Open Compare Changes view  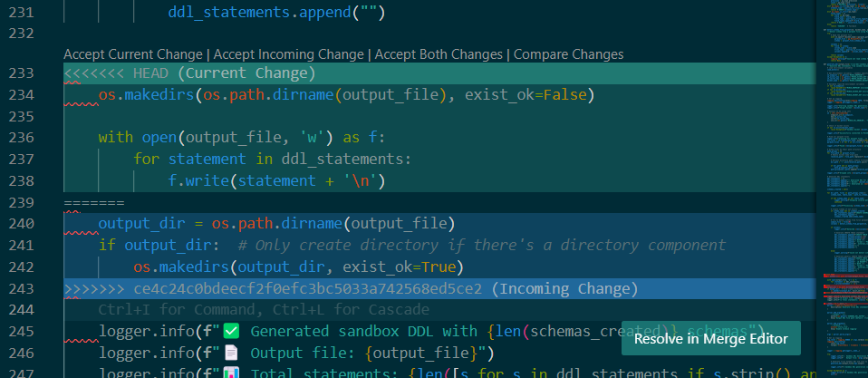tap(568, 54)
